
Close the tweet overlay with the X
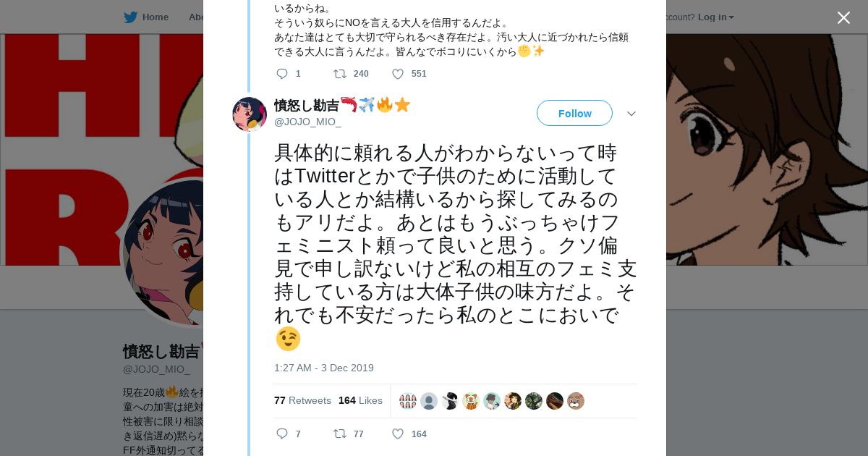[843, 18]
